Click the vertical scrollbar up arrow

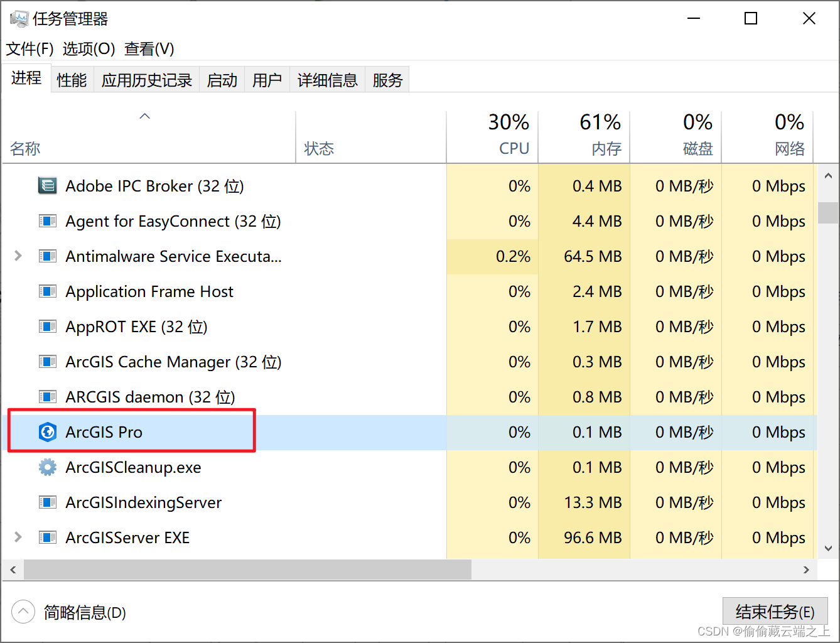(x=828, y=176)
